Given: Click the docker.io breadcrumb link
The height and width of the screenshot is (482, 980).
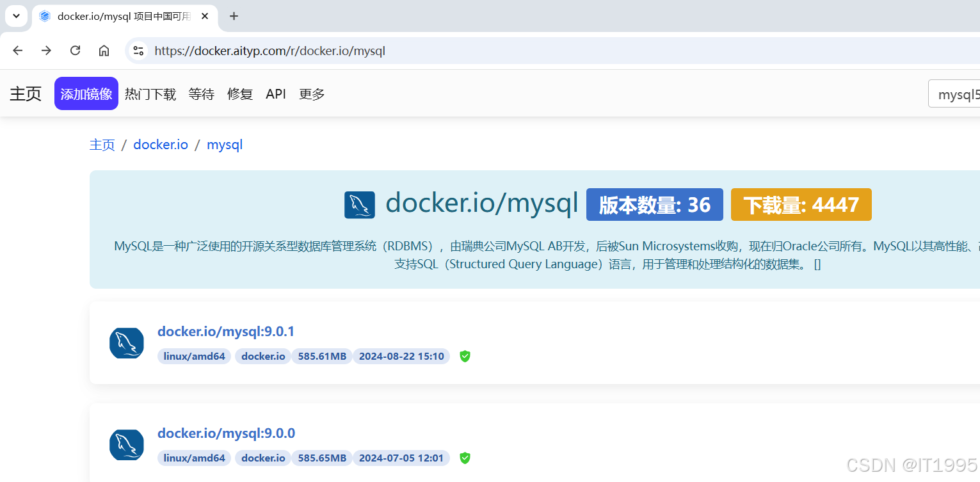Looking at the screenshot, I should pos(161,145).
